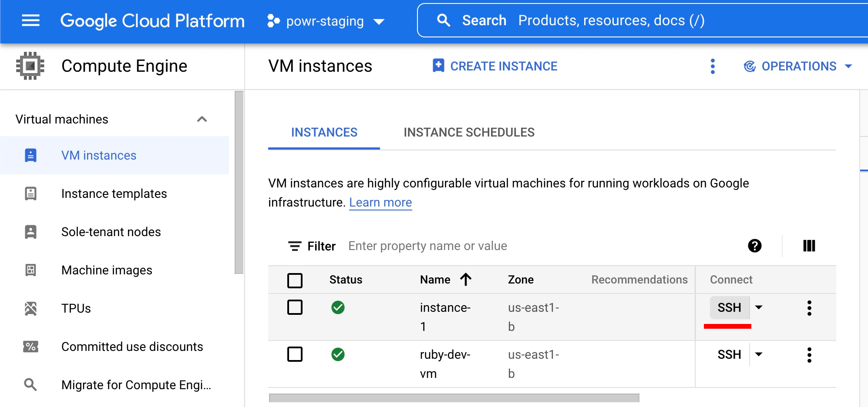Follow the Learn more link

380,203
